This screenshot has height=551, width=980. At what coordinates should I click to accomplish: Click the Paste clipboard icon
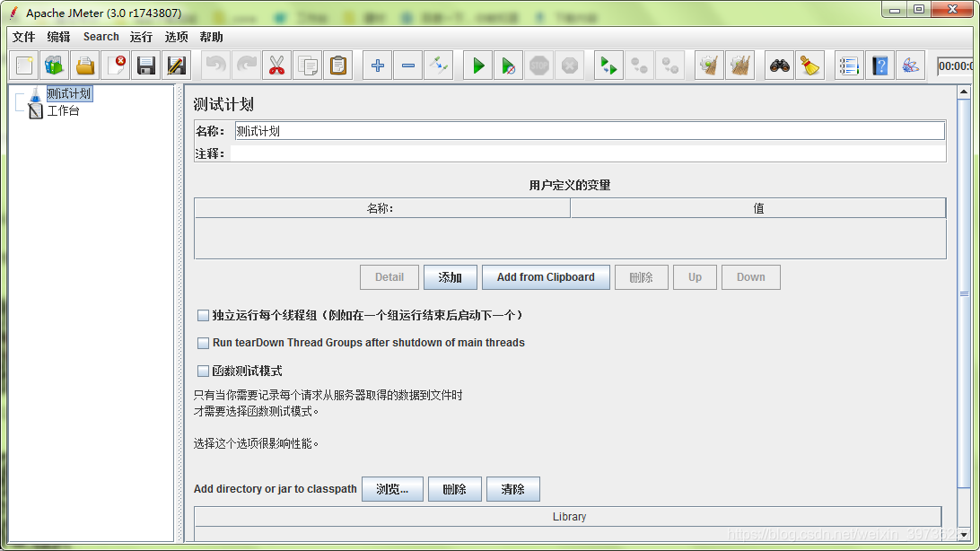[338, 66]
